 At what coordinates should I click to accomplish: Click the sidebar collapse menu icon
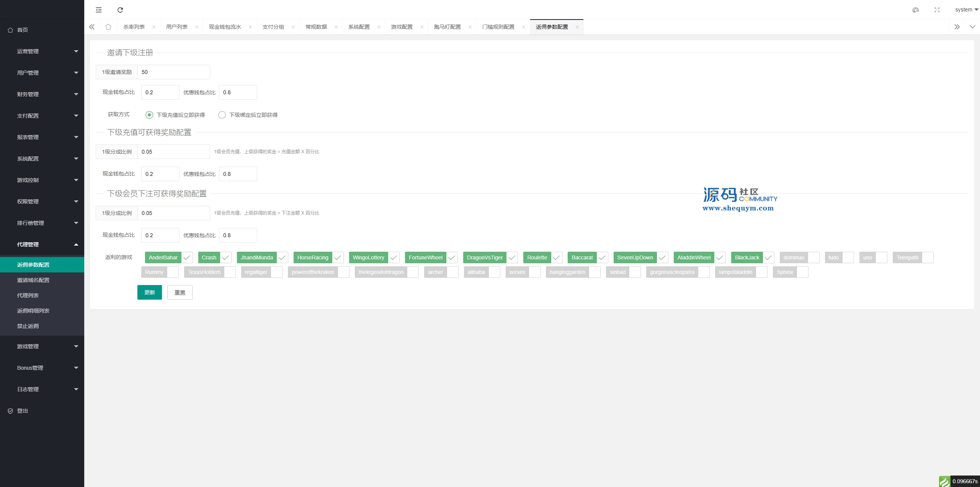pos(99,10)
